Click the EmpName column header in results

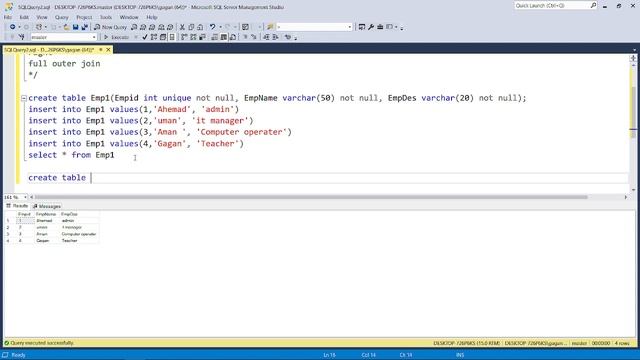coord(46,214)
